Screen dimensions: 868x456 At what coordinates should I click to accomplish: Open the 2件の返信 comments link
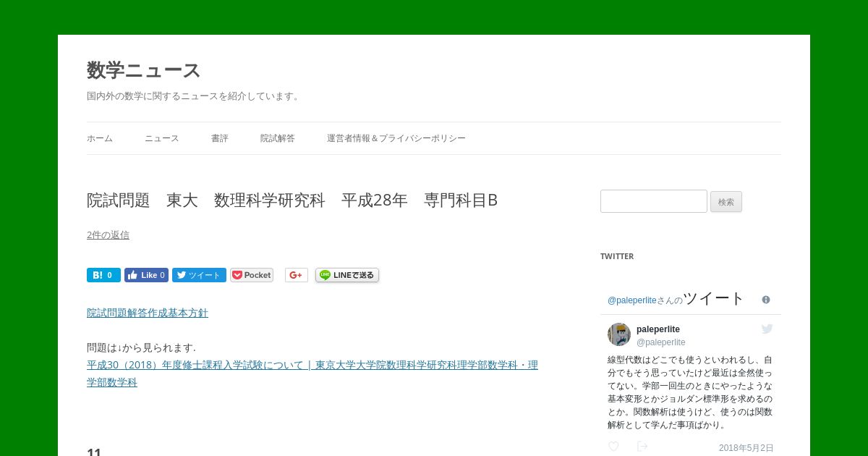[x=108, y=235]
